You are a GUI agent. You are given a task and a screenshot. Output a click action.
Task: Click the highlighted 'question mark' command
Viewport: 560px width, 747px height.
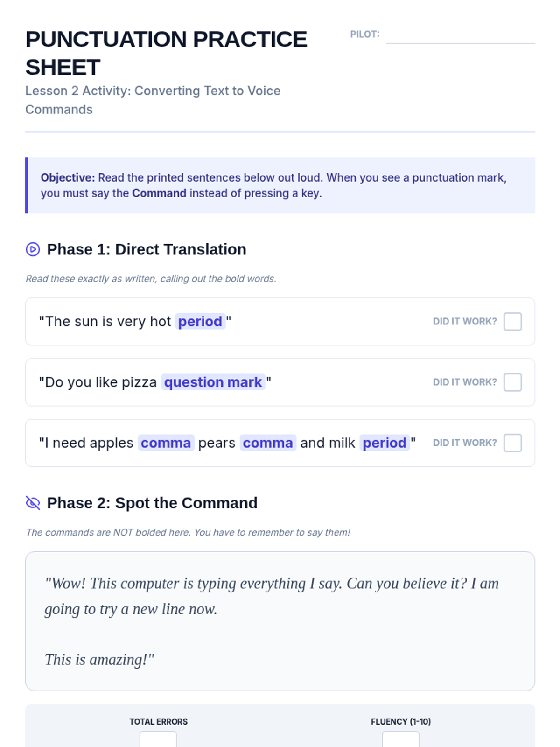213,382
